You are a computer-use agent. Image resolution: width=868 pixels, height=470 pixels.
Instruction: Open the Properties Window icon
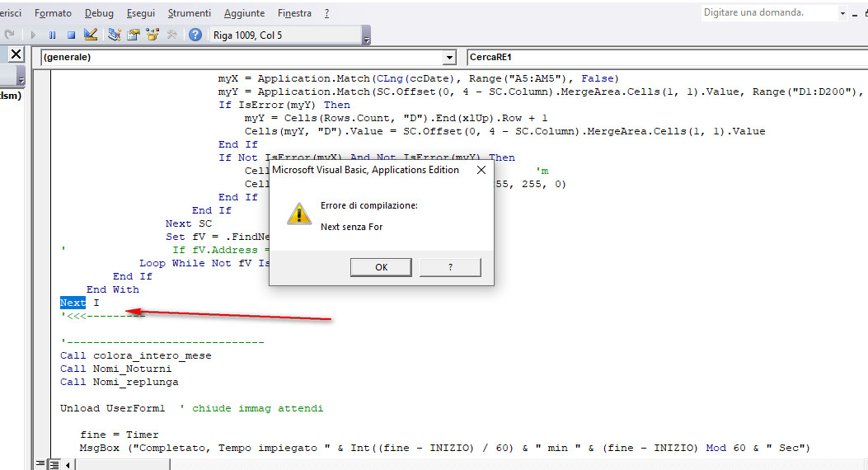coord(134,35)
